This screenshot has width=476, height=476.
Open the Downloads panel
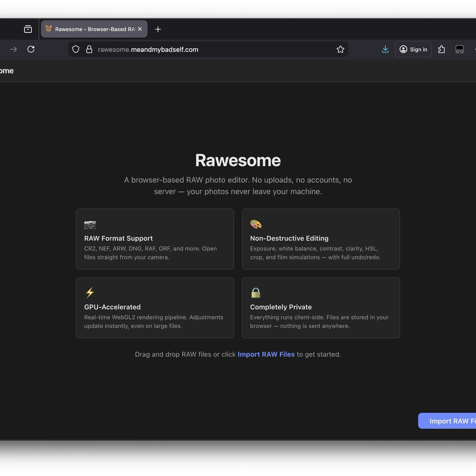coord(385,49)
